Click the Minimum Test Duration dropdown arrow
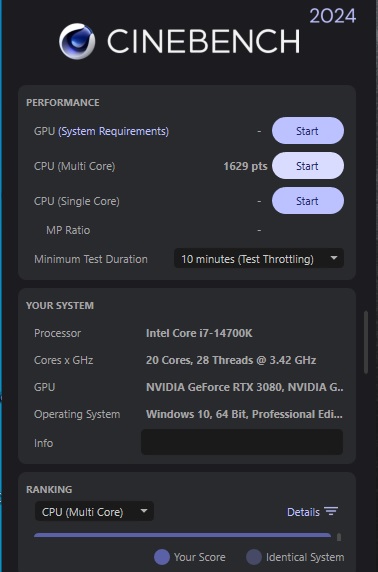Screen dimensions: 378x572 click(x=333, y=258)
